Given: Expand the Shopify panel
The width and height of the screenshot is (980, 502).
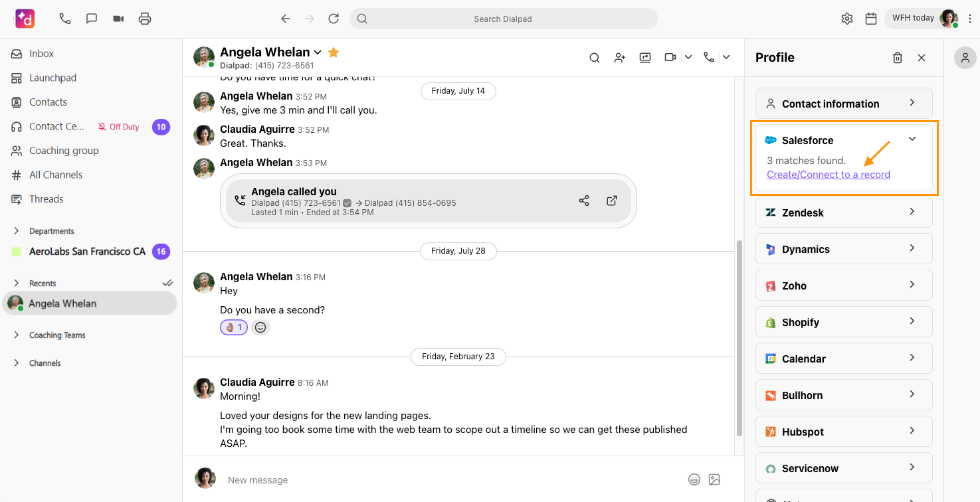Looking at the screenshot, I should tap(844, 322).
